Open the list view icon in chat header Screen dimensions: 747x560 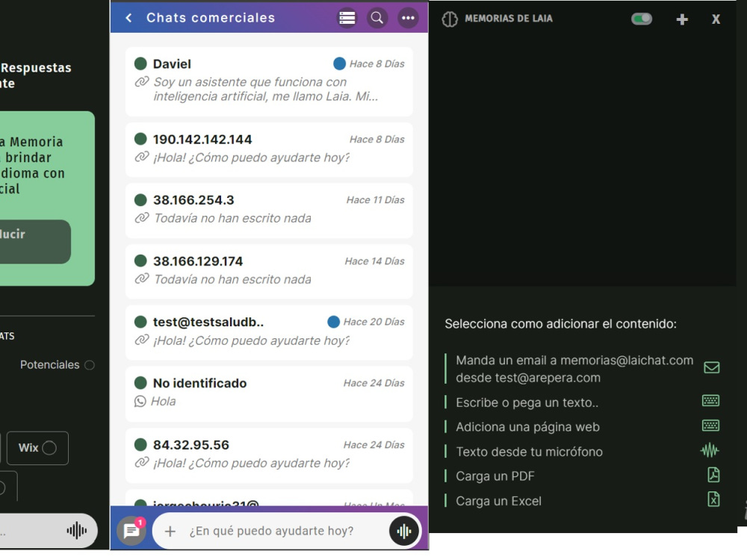347,18
